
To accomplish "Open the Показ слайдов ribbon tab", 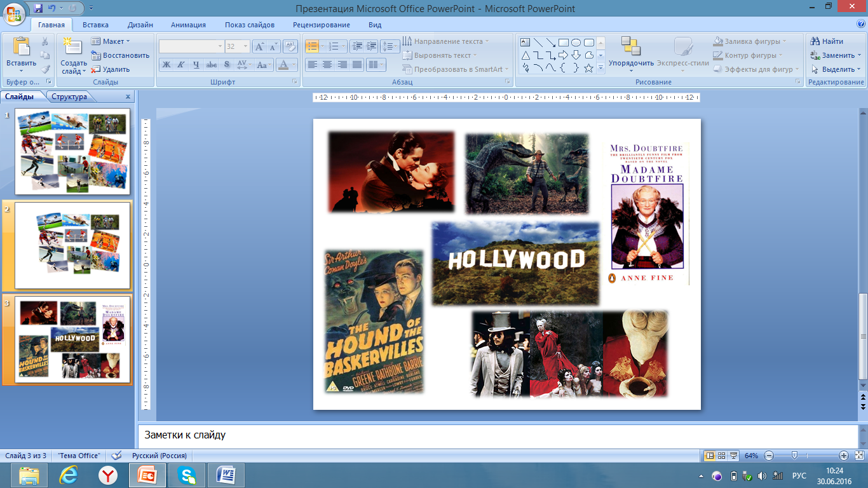I will (x=250, y=25).
